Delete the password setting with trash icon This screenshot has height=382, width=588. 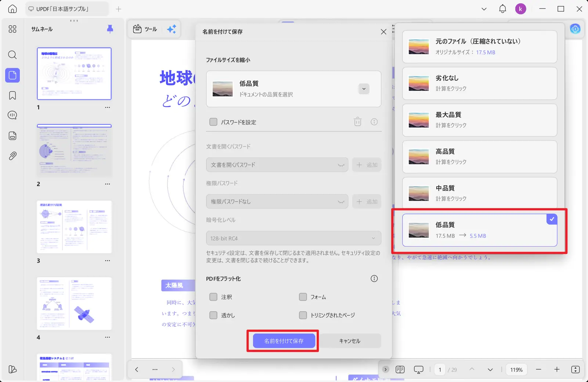click(x=358, y=122)
